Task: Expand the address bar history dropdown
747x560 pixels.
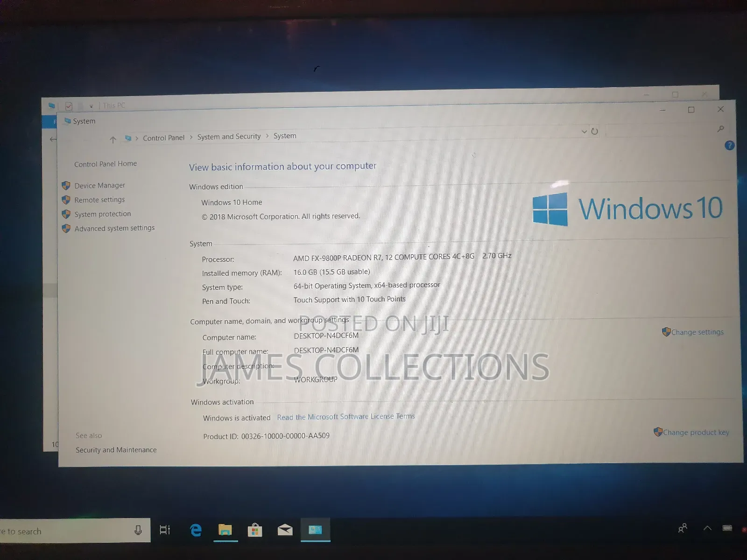Action: click(x=584, y=132)
